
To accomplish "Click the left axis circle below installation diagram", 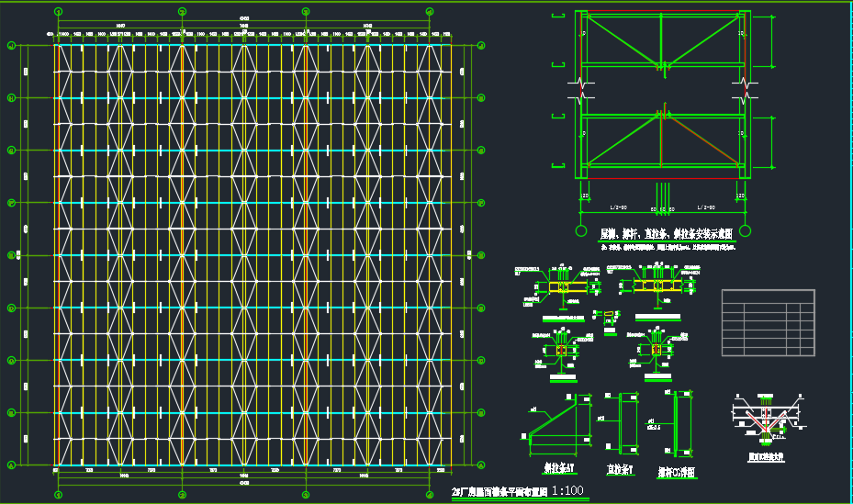I will tap(581, 231).
